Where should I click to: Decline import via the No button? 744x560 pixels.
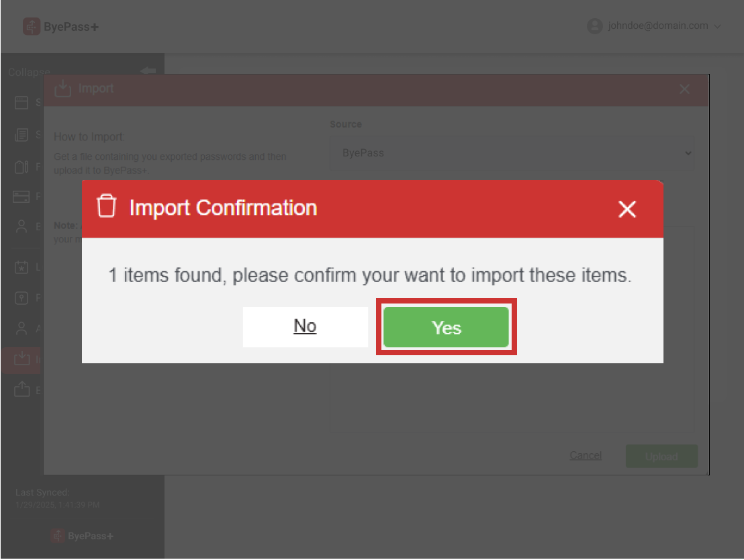305,327
